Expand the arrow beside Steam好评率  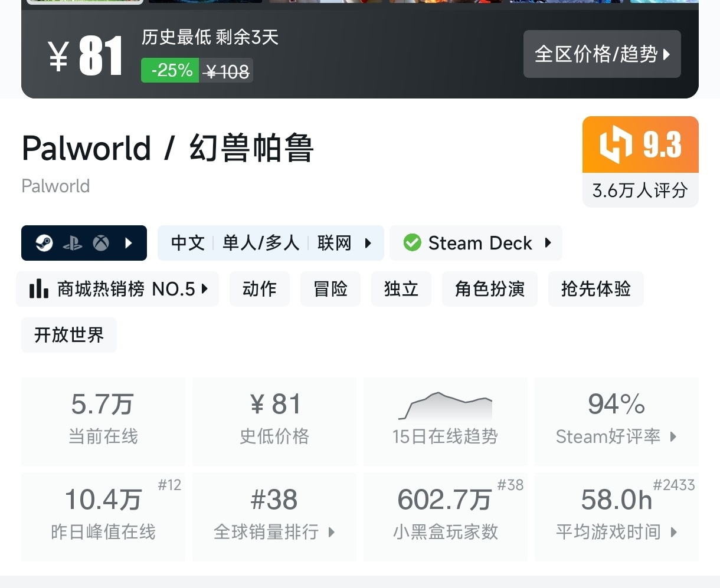pos(673,437)
